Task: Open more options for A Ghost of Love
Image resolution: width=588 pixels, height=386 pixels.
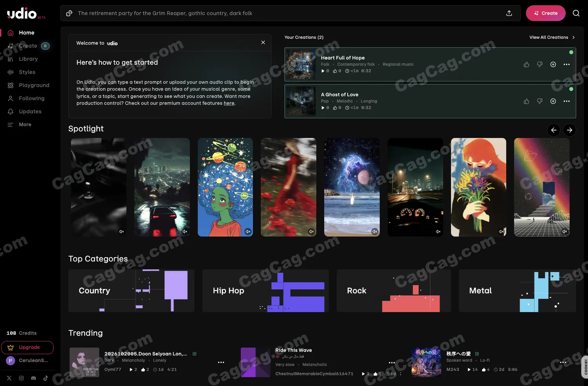Action: [566, 101]
